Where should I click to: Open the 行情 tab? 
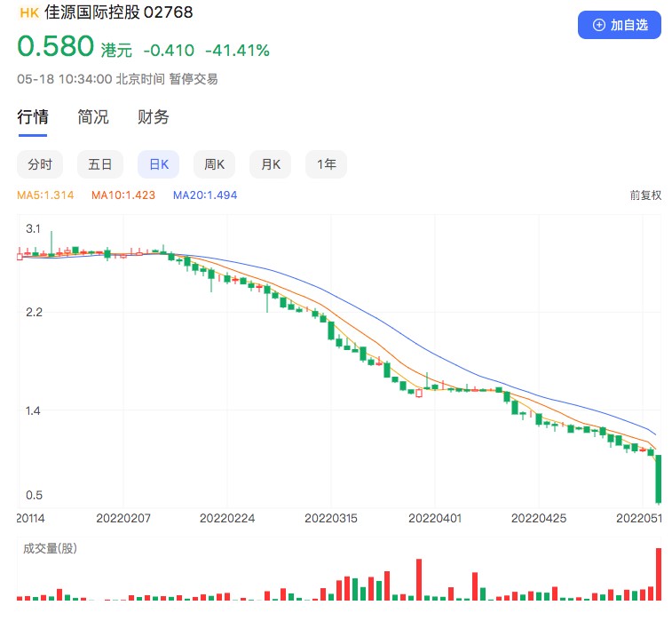click(33, 117)
